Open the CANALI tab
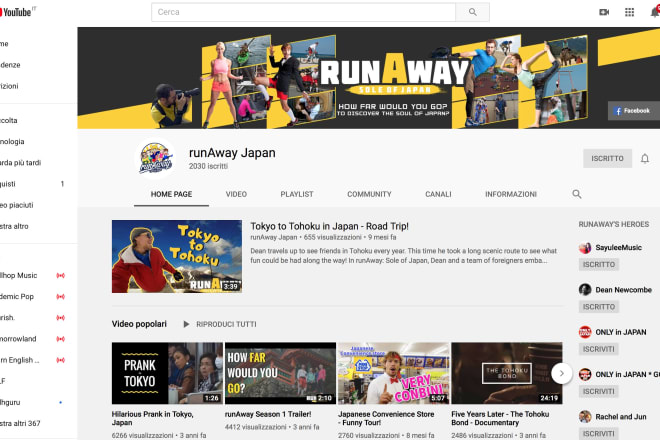 pyautogui.click(x=438, y=194)
